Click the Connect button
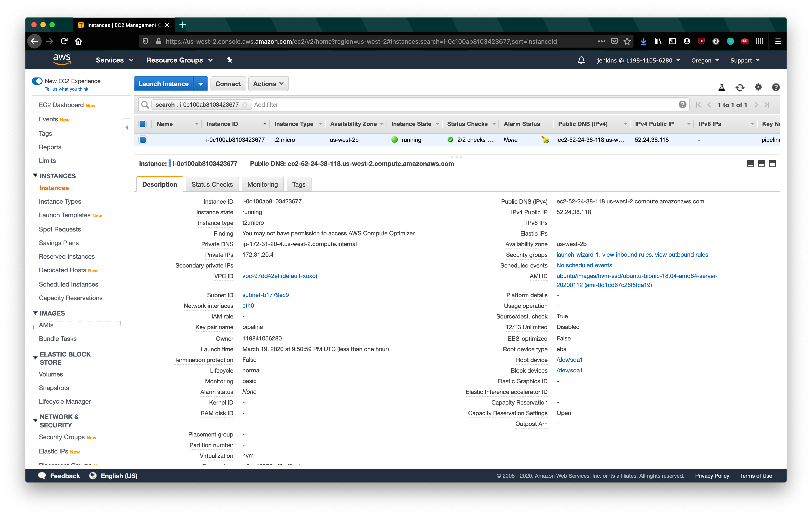This screenshot has height=516, width=812. [228, 84]
